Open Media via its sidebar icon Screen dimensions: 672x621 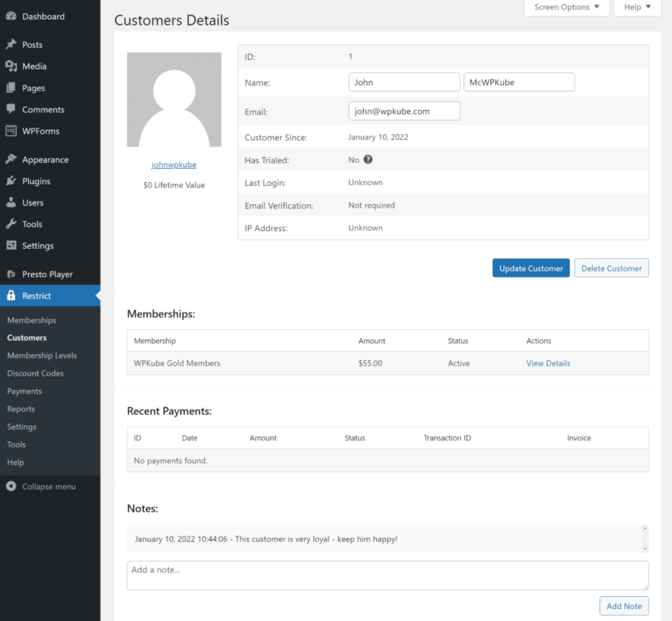(11, 66)
